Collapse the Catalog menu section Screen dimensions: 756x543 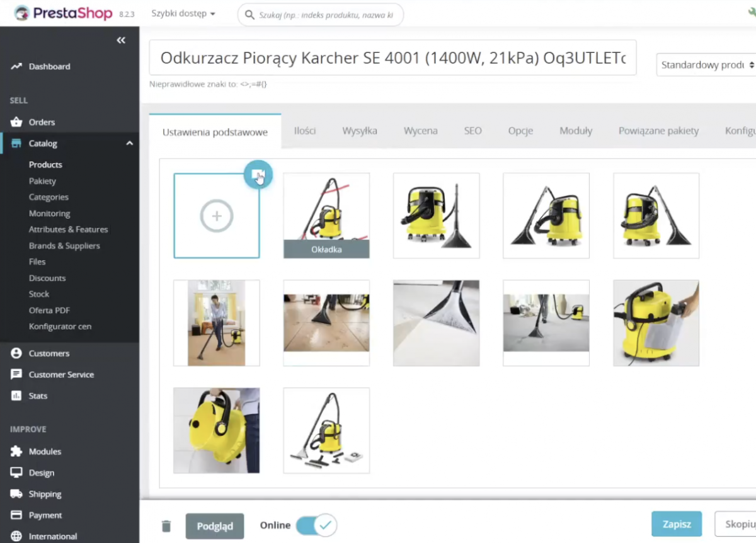pos(129,144)
